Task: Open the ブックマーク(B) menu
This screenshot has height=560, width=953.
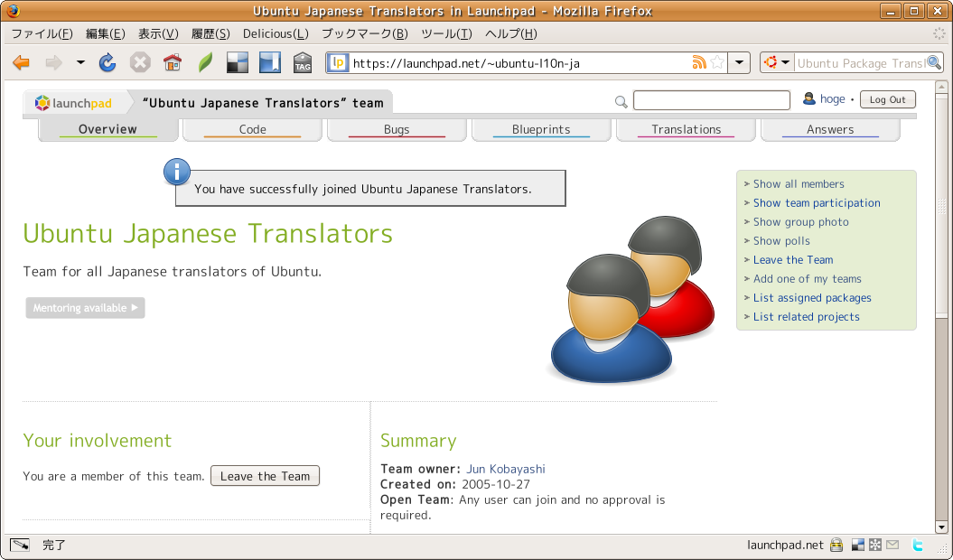Action: (x=365, y=34)
